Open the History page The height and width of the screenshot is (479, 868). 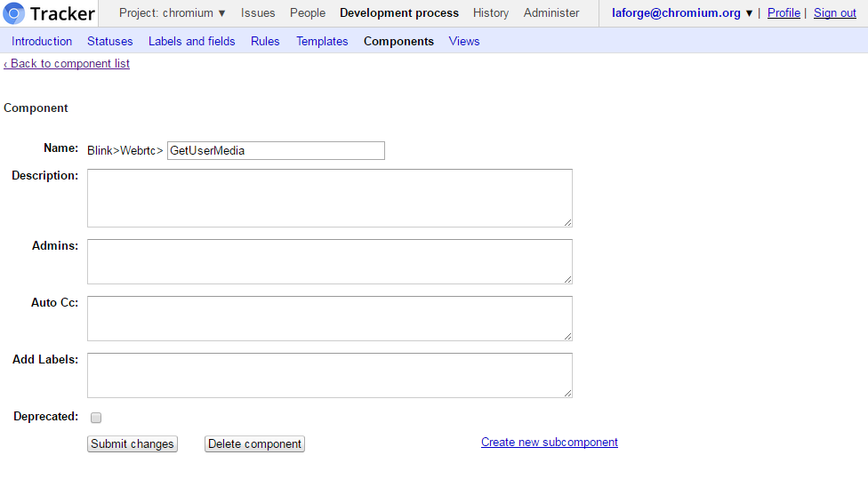[491, 12]
